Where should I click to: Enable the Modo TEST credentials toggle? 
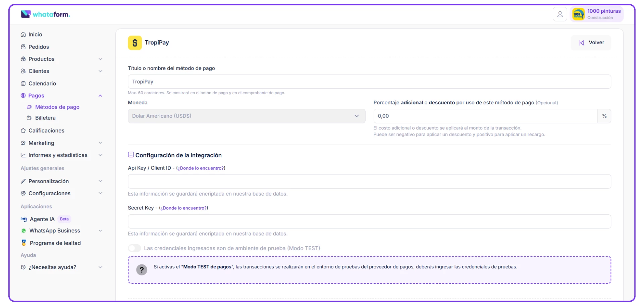tap(135, 248)
